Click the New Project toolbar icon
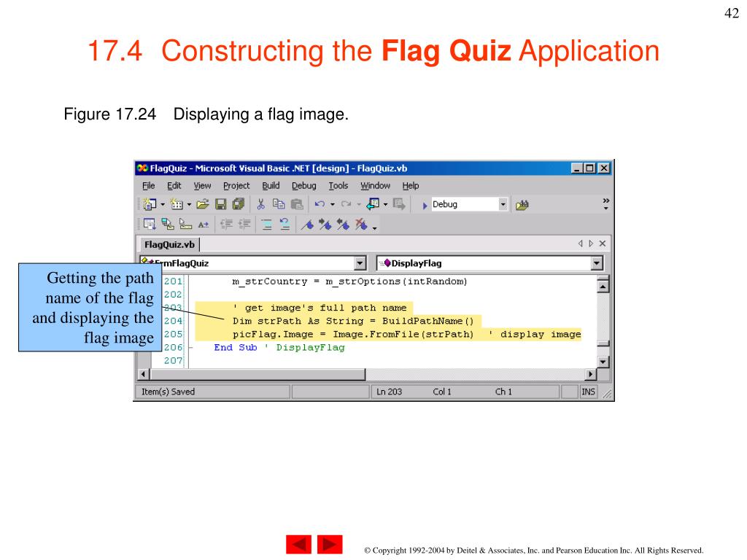 tap(150, 204)
